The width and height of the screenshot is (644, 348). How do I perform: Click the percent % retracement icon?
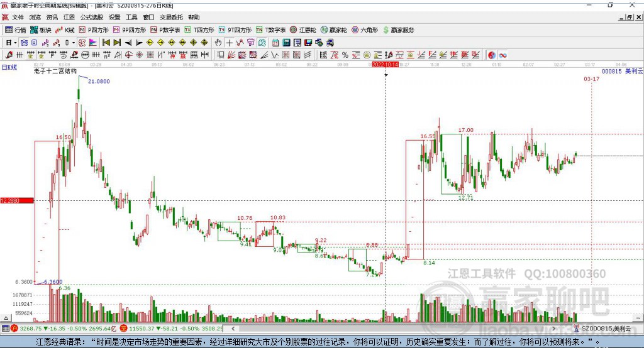[345, 55]
